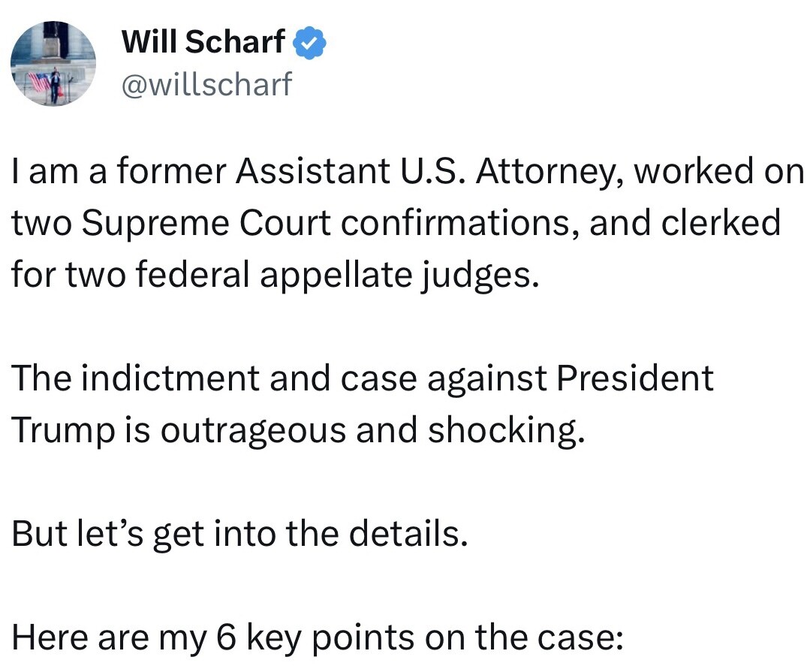
Task: Click the Will Scharf display name
Action: point(203,41)
